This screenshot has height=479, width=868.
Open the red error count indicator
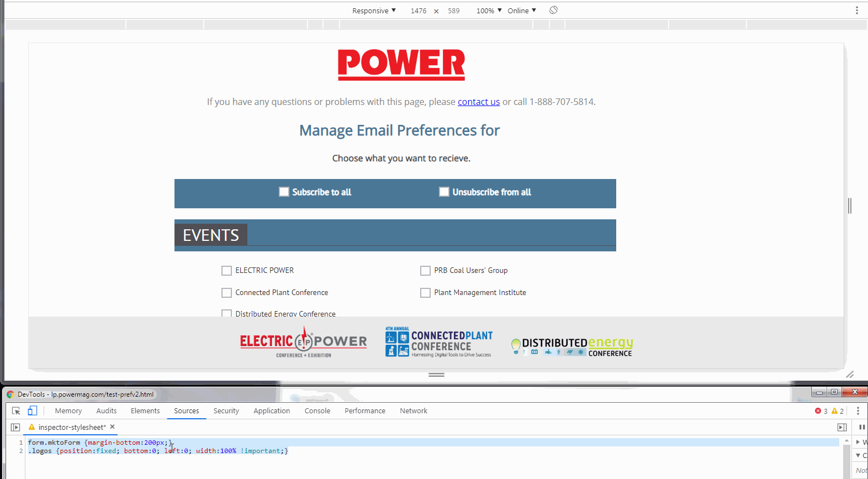point(821,410)
